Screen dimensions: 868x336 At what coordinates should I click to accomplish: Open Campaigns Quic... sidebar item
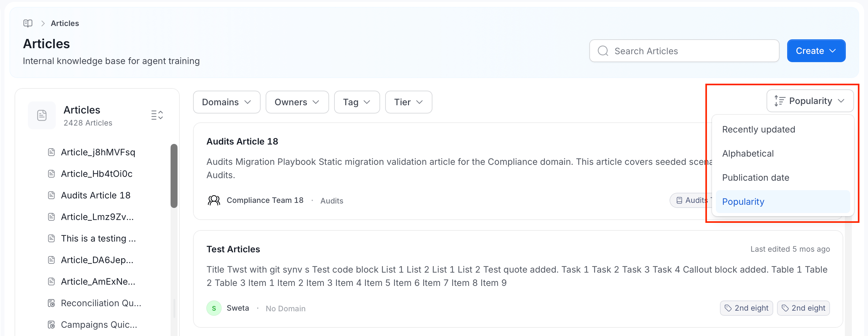click(x=99, y=325)
